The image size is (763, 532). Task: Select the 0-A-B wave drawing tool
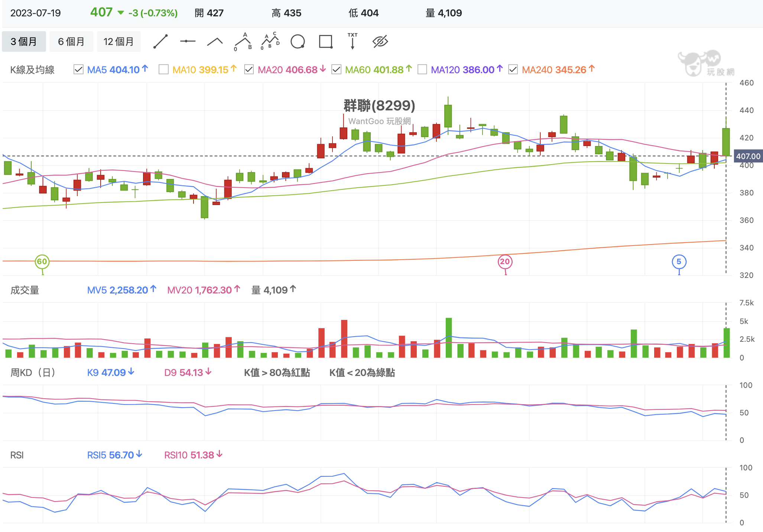243,42
